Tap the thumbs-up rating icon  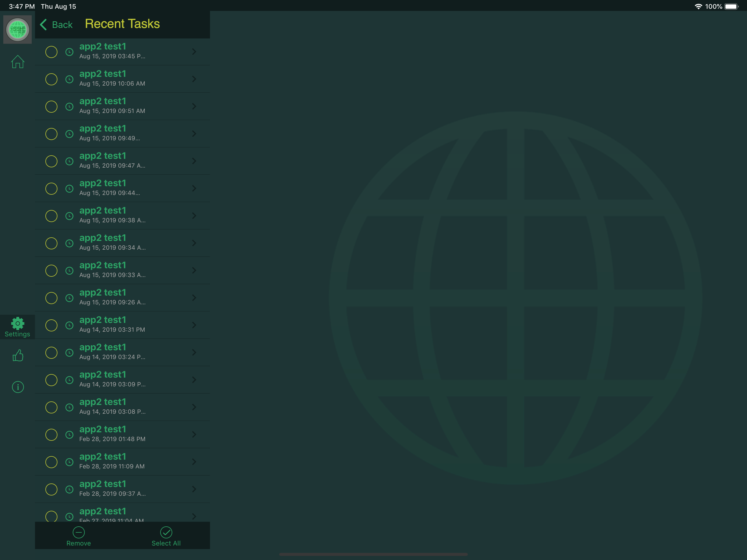pyautogui.click(x=17, y=355)
